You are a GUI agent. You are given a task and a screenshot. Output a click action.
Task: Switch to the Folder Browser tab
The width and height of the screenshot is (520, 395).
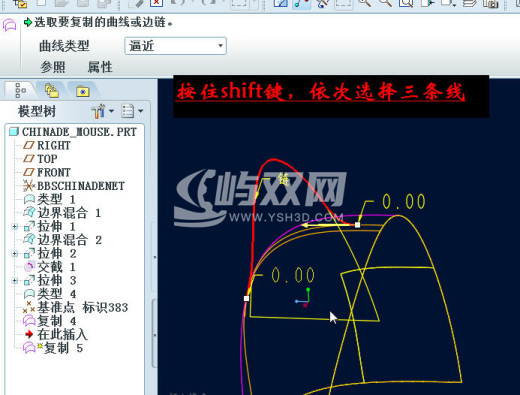pos(52,91)
